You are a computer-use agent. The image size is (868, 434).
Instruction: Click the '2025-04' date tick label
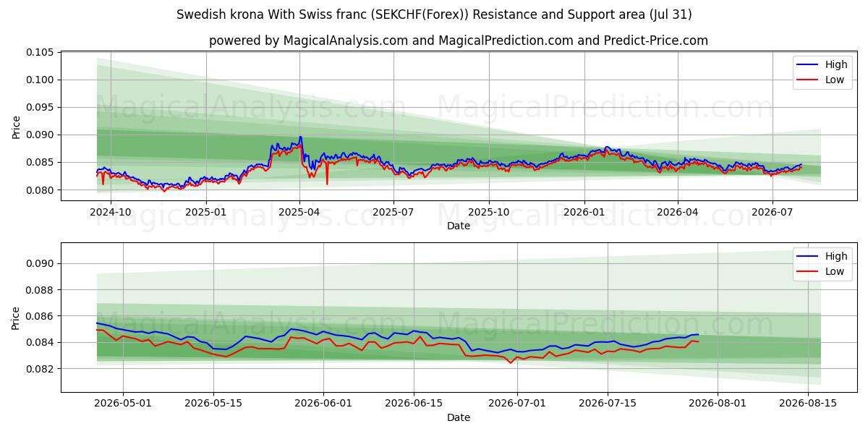click(x=299, y=212)
